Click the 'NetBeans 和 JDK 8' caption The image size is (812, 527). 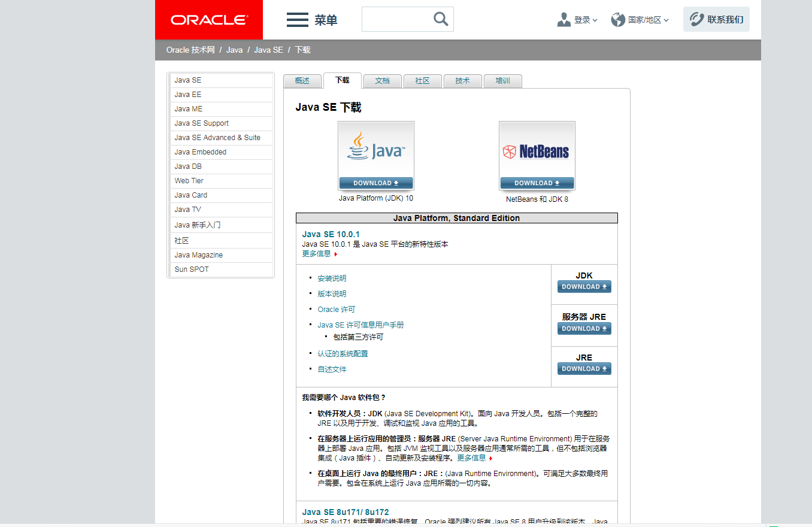click(537, 199)
